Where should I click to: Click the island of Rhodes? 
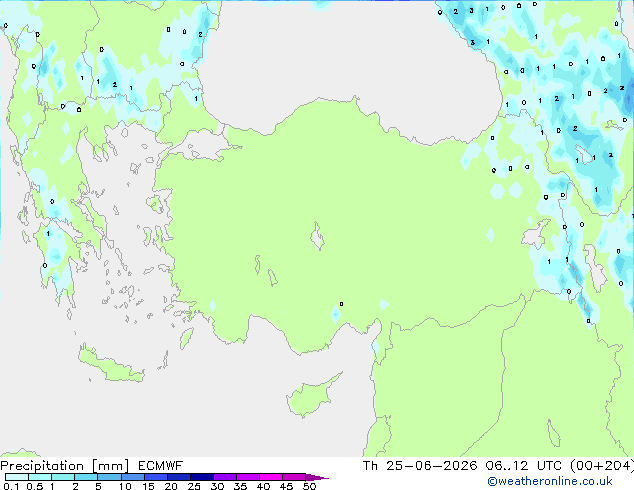coord(186,338)
